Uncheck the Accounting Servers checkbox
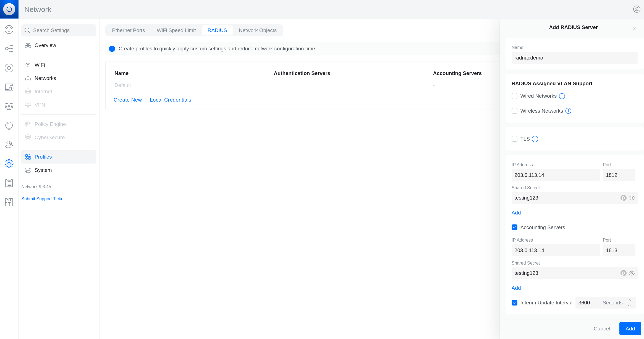The image size is (644, 339). (514, 227)
